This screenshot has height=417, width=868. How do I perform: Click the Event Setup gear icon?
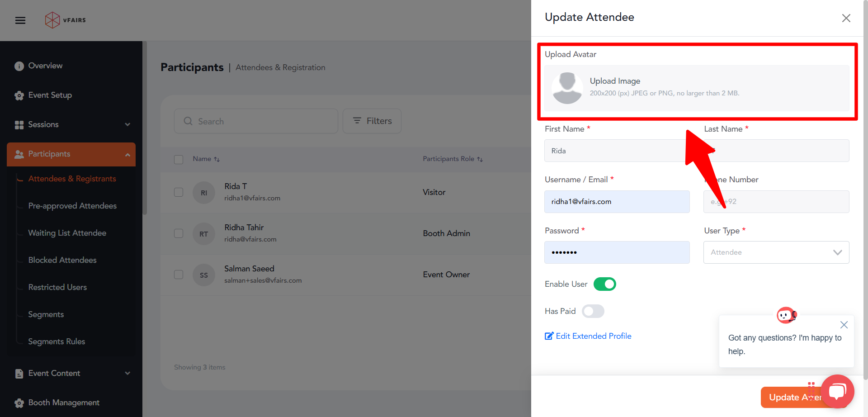tap(19, 95)
